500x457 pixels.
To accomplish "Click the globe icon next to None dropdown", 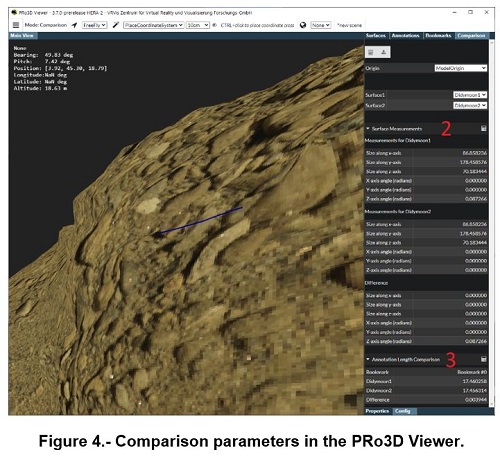I will point(303,25).
